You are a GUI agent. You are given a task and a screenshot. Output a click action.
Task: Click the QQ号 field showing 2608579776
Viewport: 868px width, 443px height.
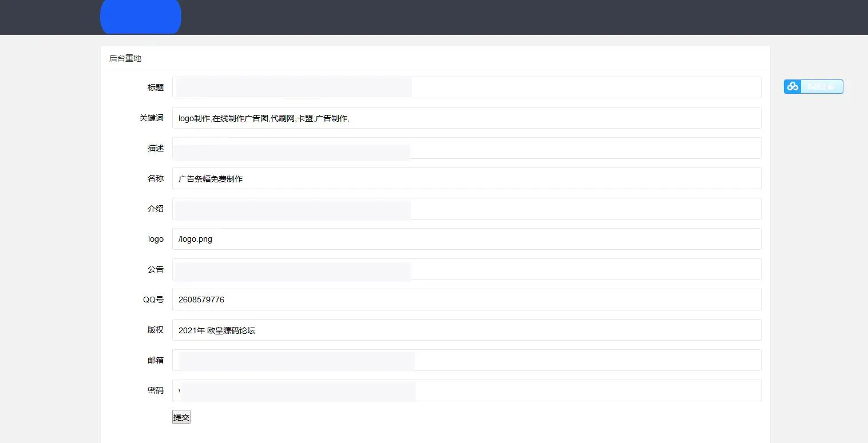[x=466, y=300]
